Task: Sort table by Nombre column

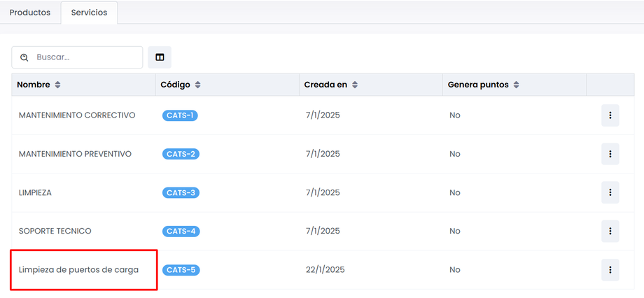Action: point(57,85)
